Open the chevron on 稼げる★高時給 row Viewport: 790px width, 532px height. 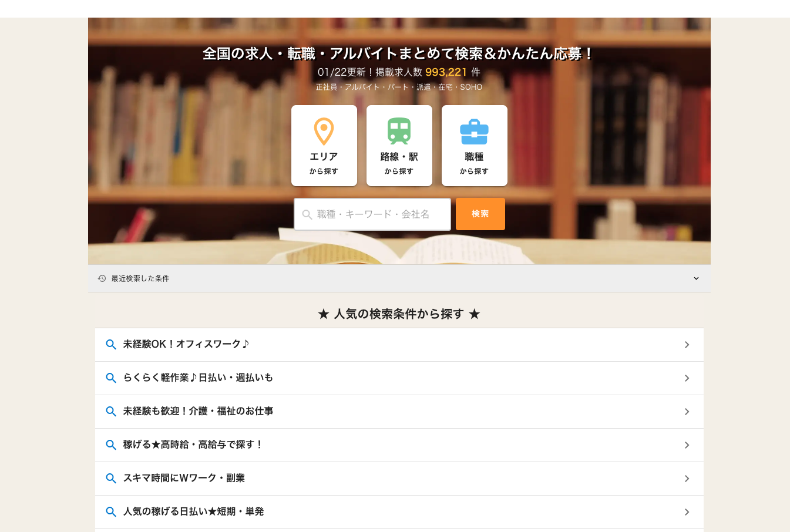pyautogui.click(x=687, y=445)
